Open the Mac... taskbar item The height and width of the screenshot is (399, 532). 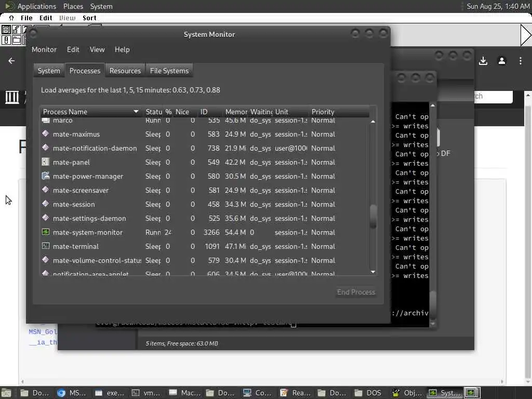183,393
